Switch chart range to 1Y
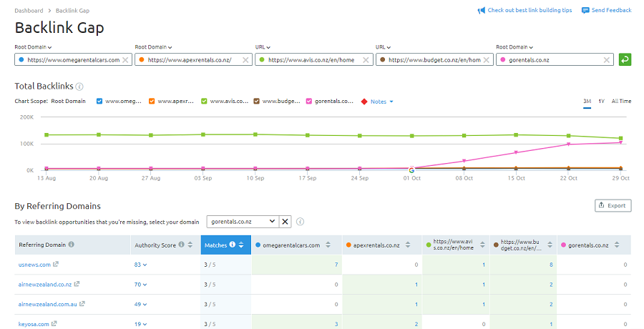Screen dimensions: 644x329 (x=601, y=101)
